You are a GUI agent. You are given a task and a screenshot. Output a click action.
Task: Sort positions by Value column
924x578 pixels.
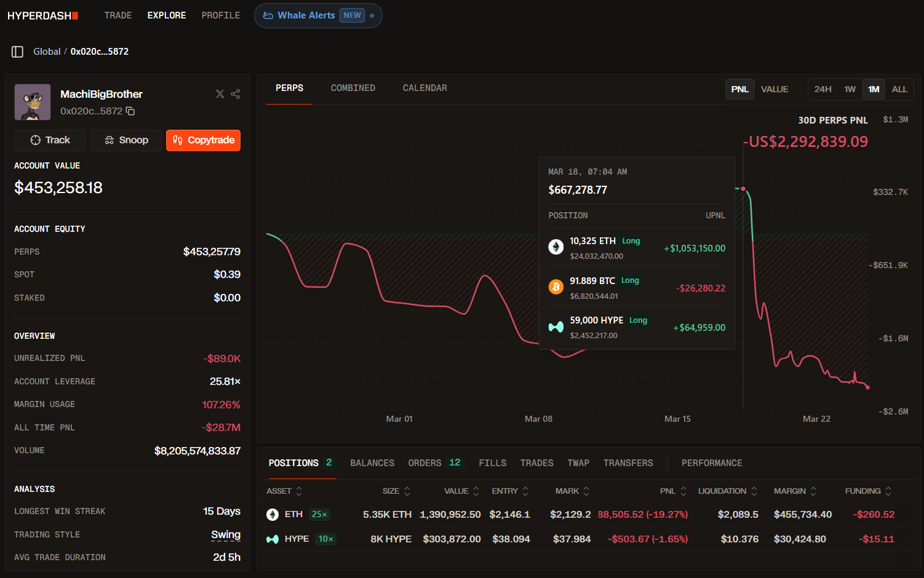point(462,491)
